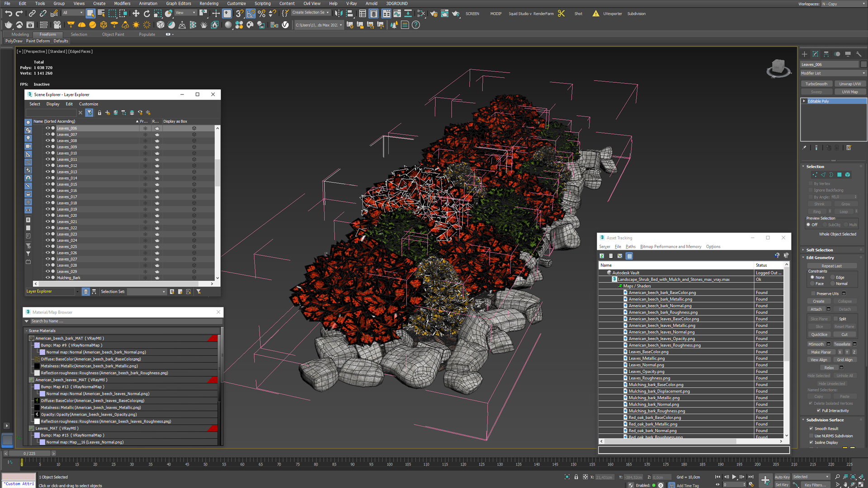Switch to the Create command panel
The height and width of the screenshot is (488, 868).
tap(804, 54)
